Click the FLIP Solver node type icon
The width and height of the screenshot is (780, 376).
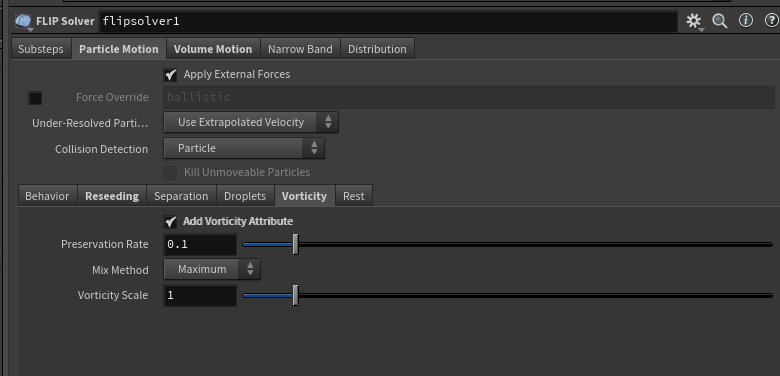[23, 21]
